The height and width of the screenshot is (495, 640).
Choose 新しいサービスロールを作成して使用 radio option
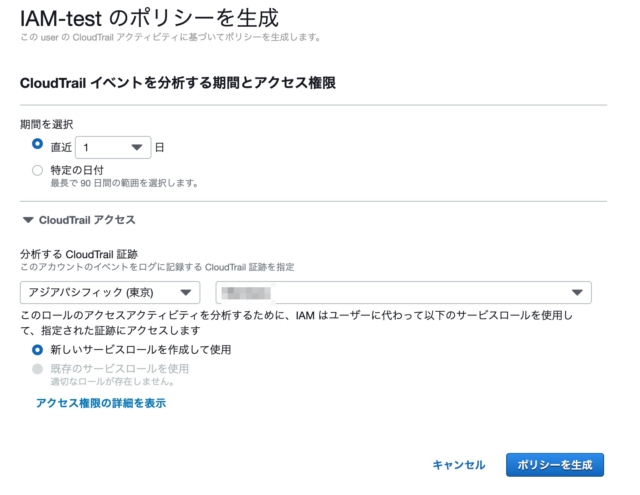pos(37,350)
